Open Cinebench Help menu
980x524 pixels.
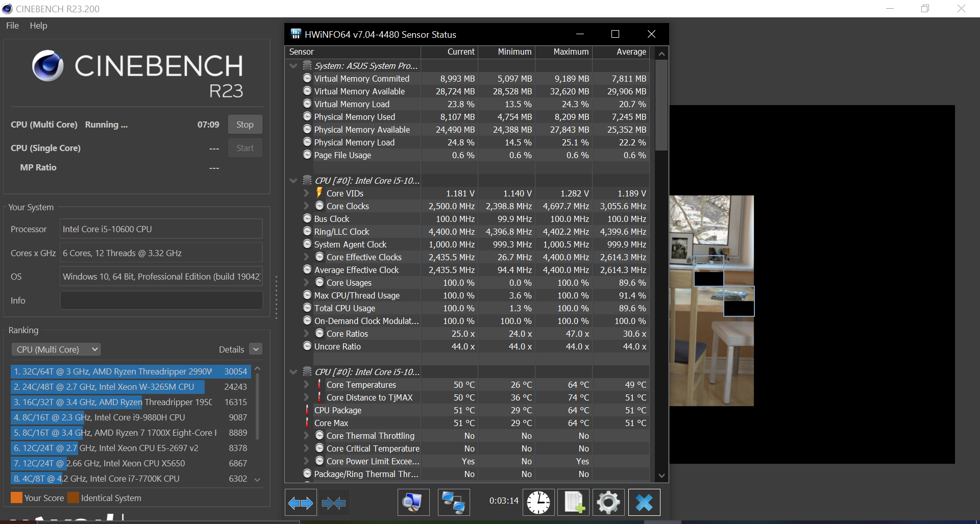[x=38, y=26]
